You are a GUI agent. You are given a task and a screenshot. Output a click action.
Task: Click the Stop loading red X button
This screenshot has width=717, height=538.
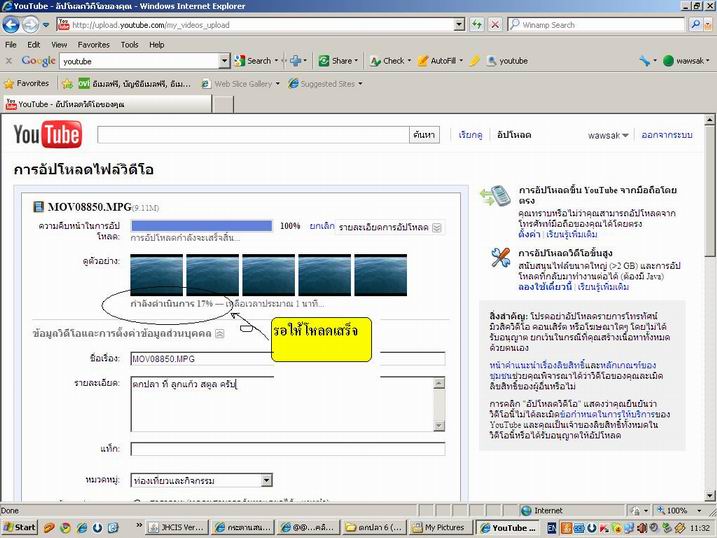coord(495,25)
